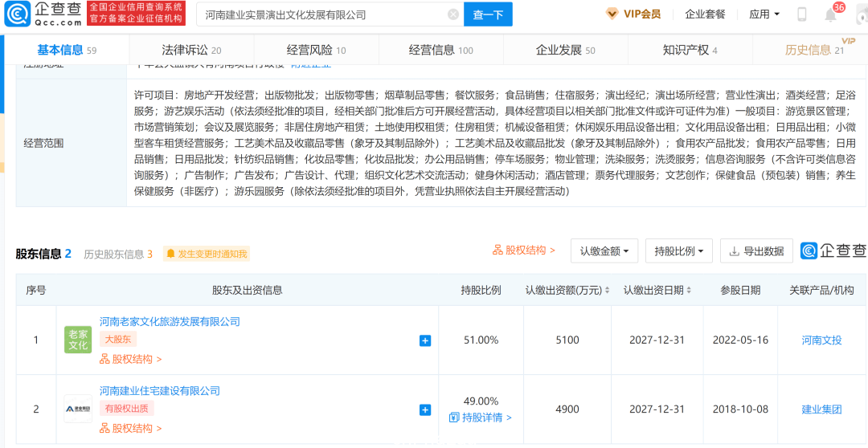This screenshot has height=448, width=868.
Task: Switch to the 法律诉讼 tab
Action: point(191,51)
